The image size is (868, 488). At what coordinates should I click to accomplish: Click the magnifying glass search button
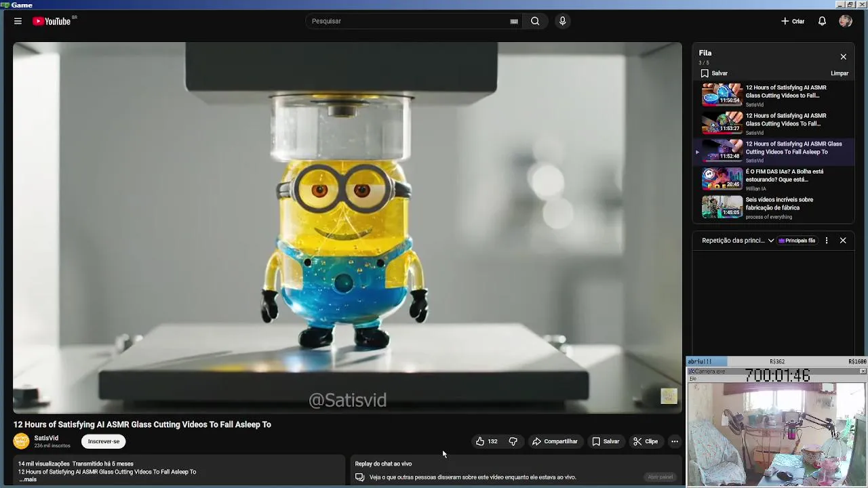pos(535,21)
